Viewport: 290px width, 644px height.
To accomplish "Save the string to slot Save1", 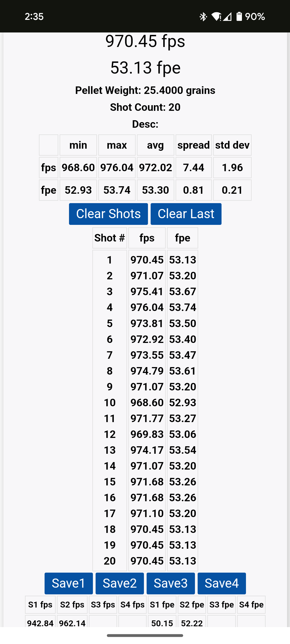I will (x=69, y=583).
